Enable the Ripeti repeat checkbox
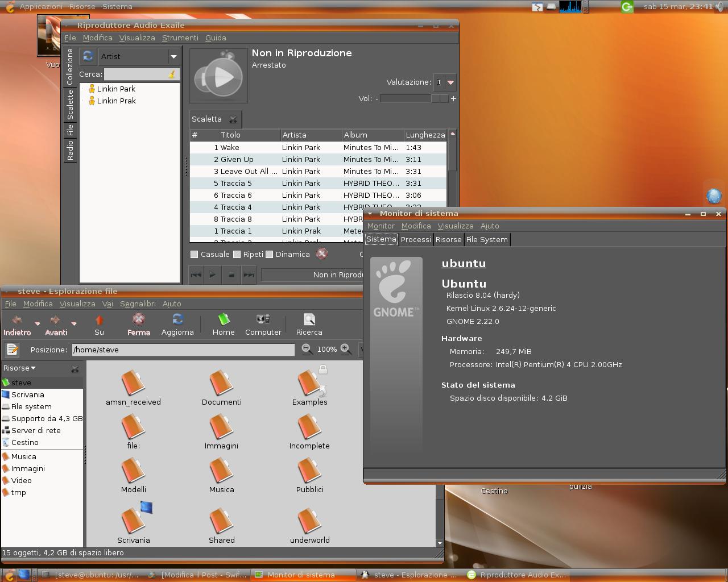 237,255
